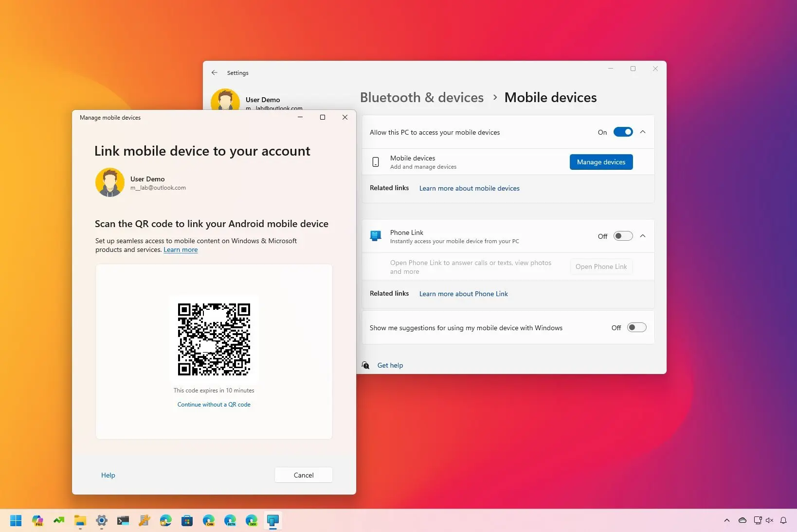
Task: Choose Continue without a QR code
Action: [x=214, y=405]
